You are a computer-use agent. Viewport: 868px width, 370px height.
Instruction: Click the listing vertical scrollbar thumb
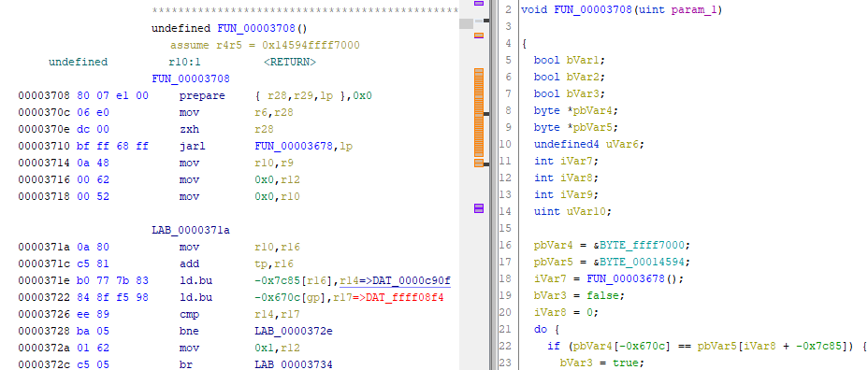466,23
